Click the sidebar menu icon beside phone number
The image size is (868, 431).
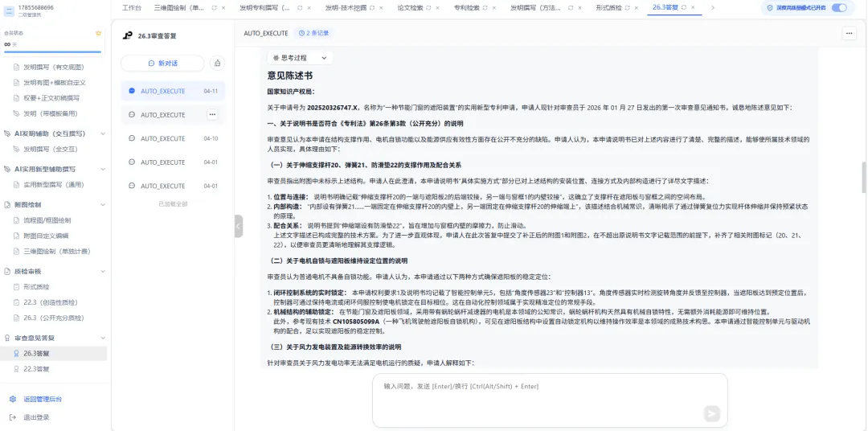point(10,10)
